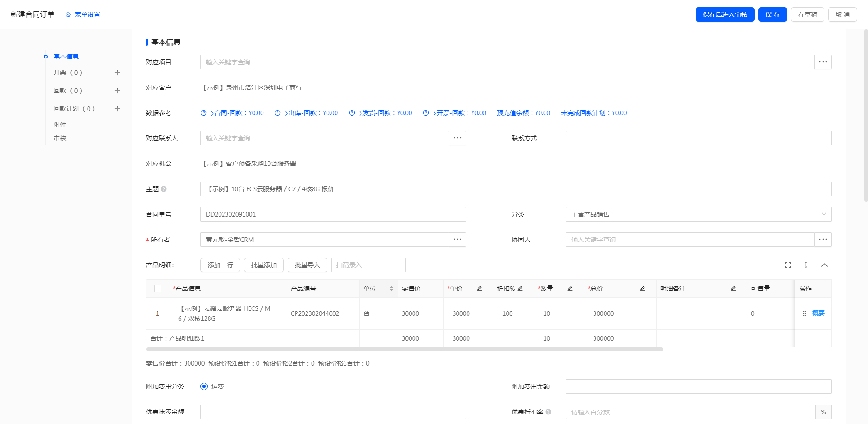Click 批量添加 button

point(264,265)
